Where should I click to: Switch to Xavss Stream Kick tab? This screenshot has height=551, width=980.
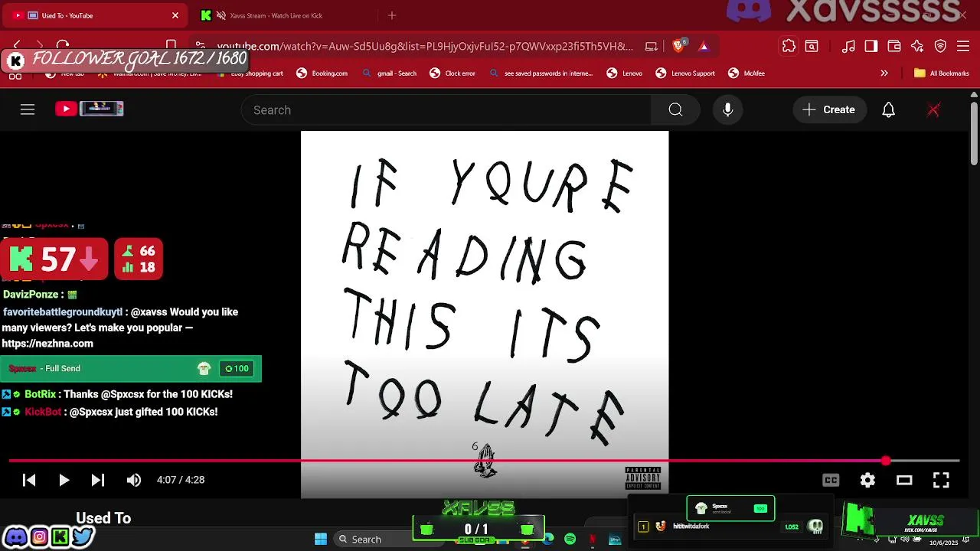point(283,15)
